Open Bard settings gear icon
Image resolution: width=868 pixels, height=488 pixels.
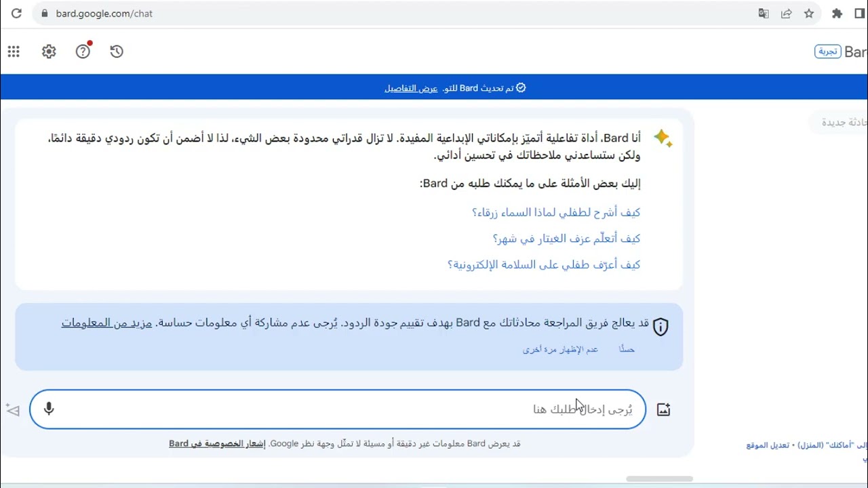point(49,52)
